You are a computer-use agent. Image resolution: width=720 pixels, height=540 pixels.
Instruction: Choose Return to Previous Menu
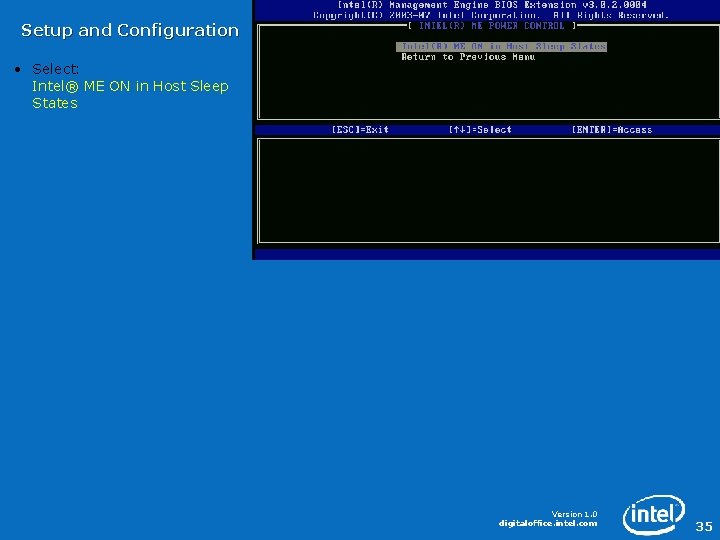pos(468,57)
